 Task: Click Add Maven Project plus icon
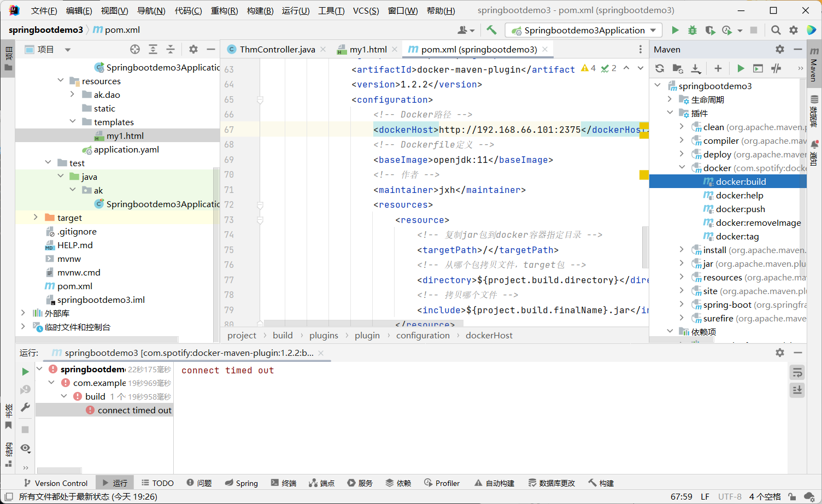718,68
